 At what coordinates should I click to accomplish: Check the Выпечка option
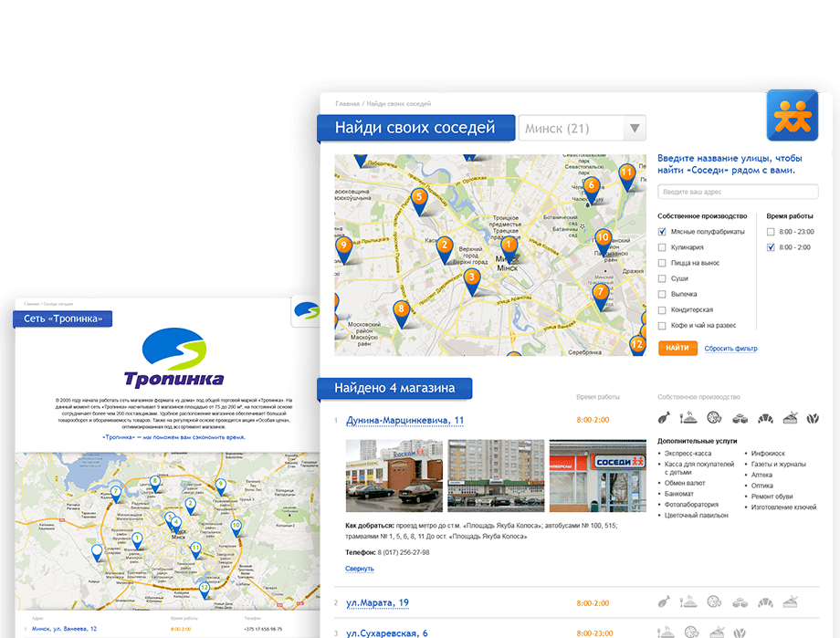coord(662,294)
